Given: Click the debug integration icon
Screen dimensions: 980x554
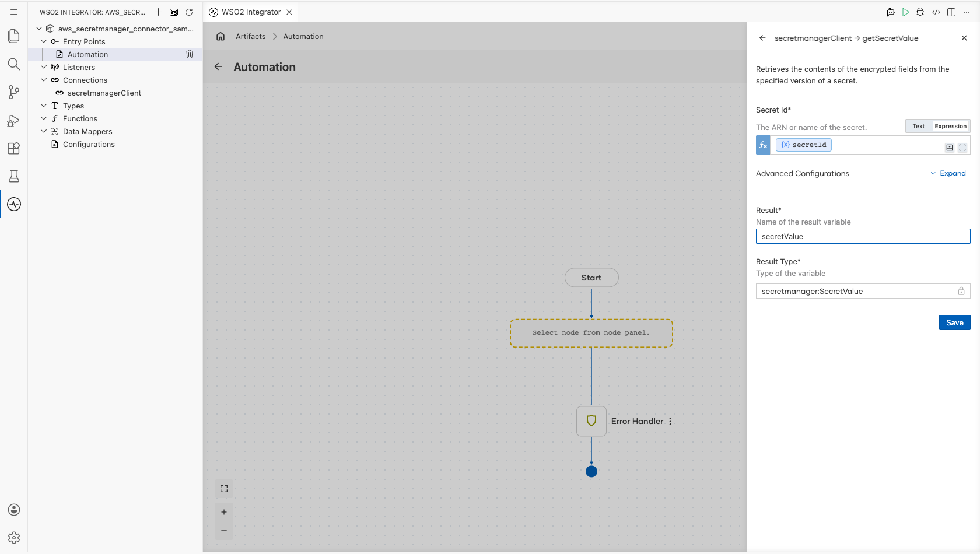Looking at the screenshot, I should click(x=921, y=12).
